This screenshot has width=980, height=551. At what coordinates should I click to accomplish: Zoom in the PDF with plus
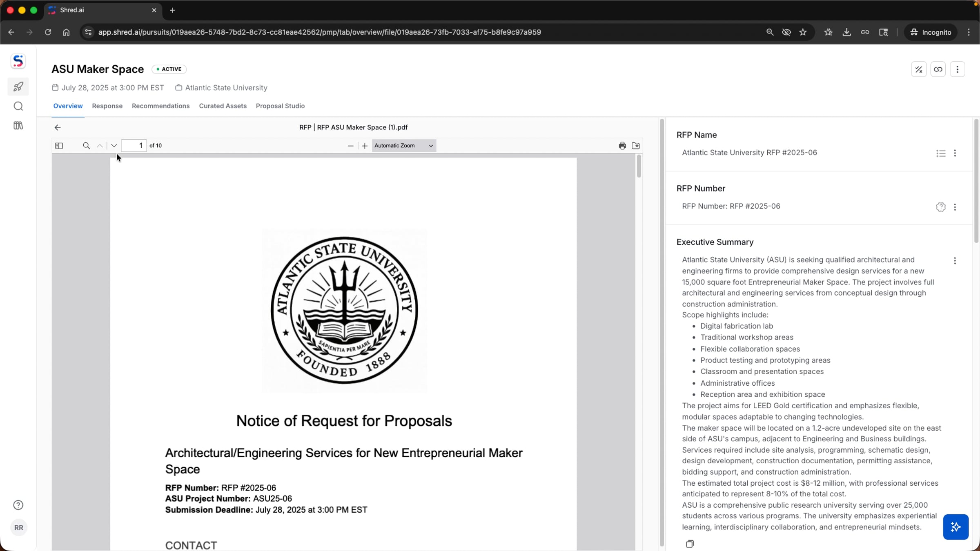click(365, 146)
